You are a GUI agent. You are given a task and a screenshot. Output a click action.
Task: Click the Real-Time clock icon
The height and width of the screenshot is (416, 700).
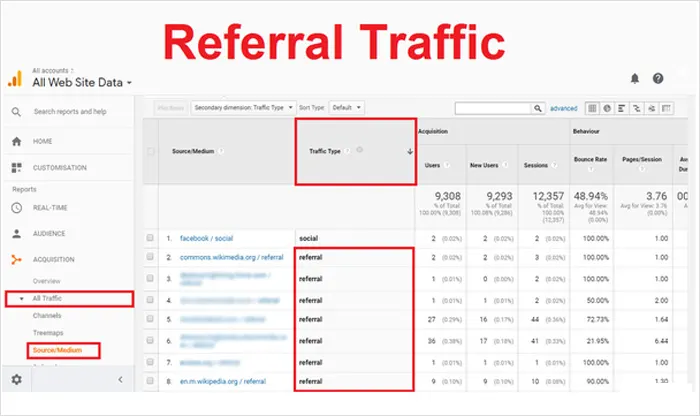[x=17, y=208]
